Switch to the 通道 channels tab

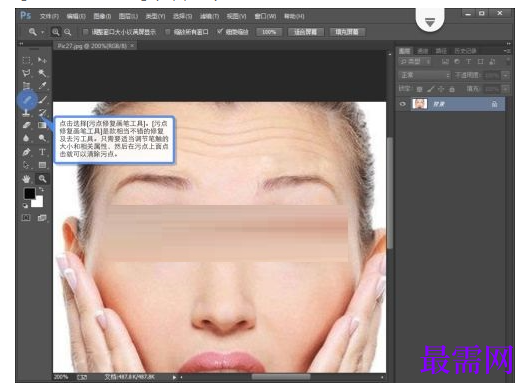click(x=422, y=51)
